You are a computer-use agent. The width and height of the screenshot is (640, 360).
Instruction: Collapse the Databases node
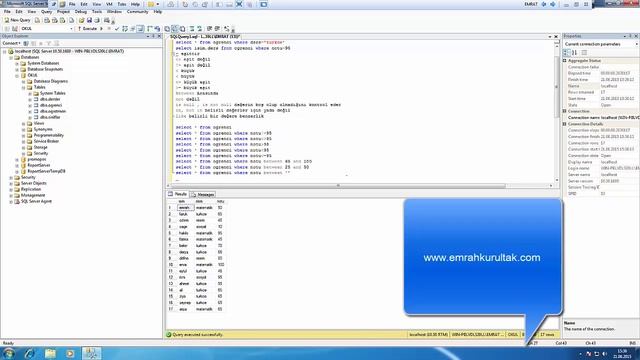coord(11,58)
